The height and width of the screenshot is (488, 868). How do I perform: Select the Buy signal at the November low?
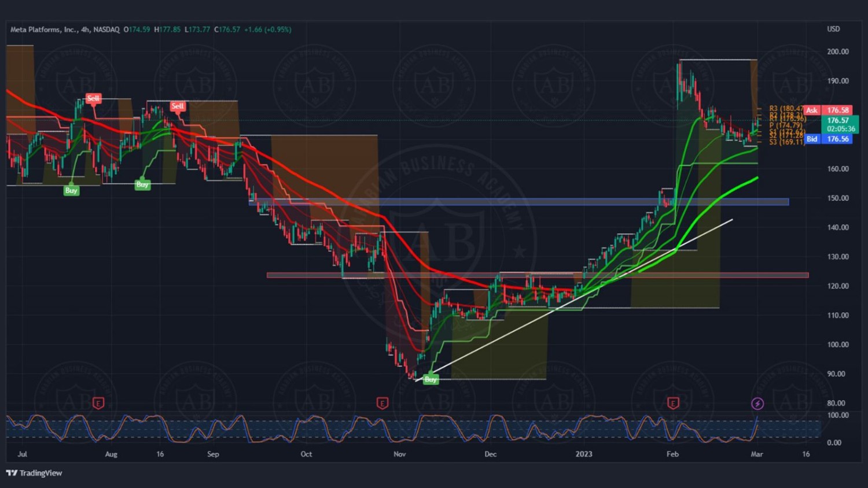[x=431, y=379]
